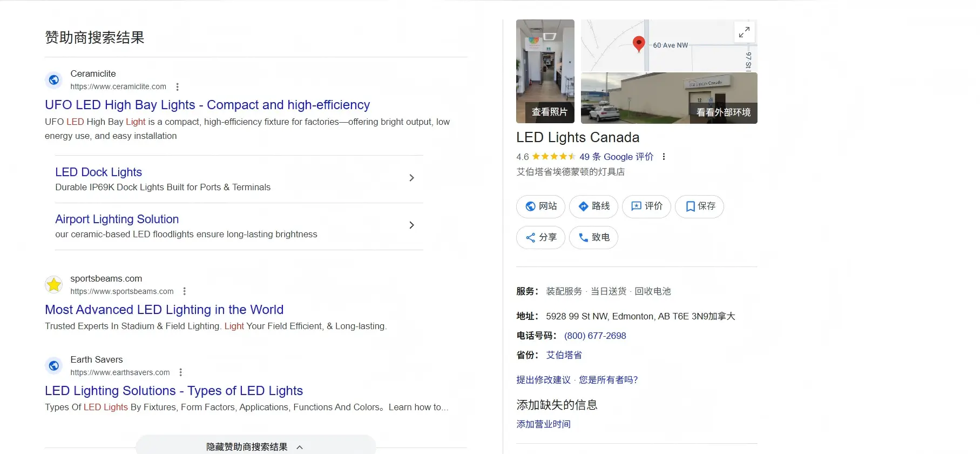Click the 4.6 rating number
Screen dimensions: 980x454
coord(522,157)
